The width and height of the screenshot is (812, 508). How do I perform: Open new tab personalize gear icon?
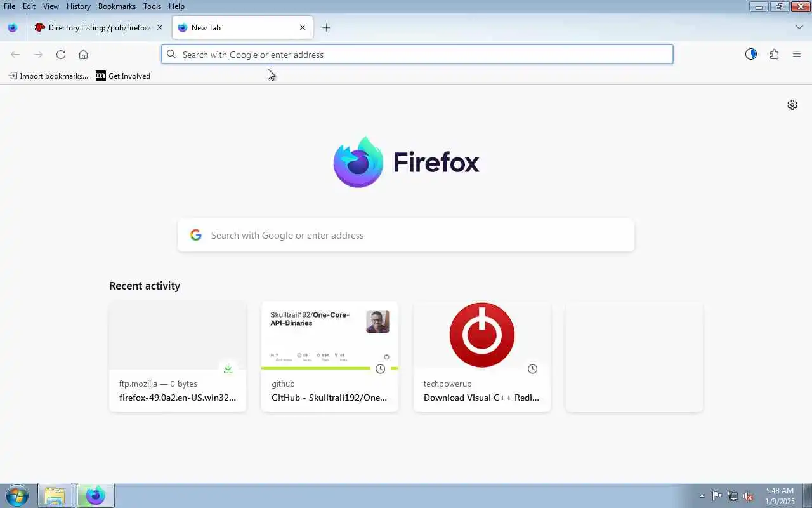(x=792, y=105)
